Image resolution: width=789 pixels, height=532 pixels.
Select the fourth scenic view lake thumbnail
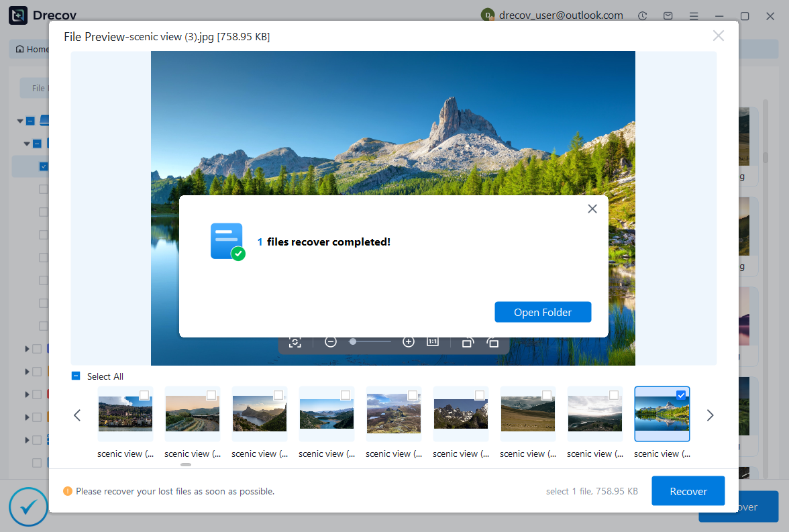tap(326, 413)
